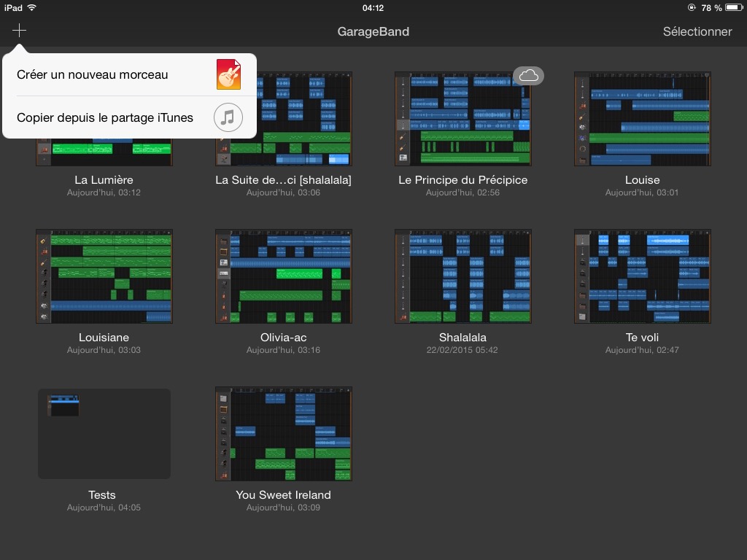
Task: Tap the 22/02/2015 05:42 date under Shalalala
Action: 462,350
